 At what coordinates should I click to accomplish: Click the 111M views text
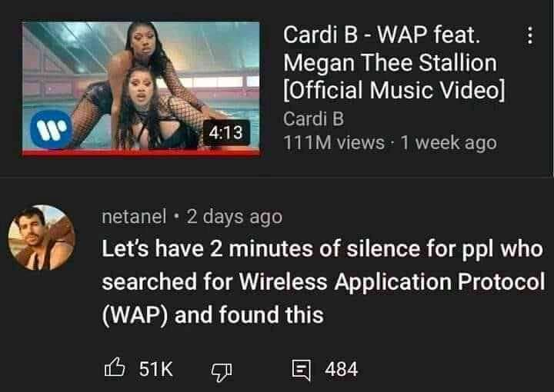(333, 142)
